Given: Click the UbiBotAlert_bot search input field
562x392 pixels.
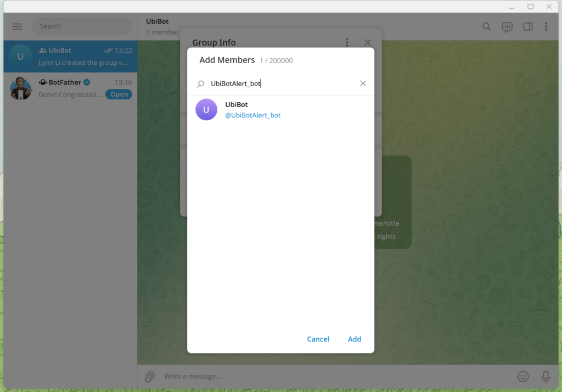Looking at the screenshot, I should point(280,83).
